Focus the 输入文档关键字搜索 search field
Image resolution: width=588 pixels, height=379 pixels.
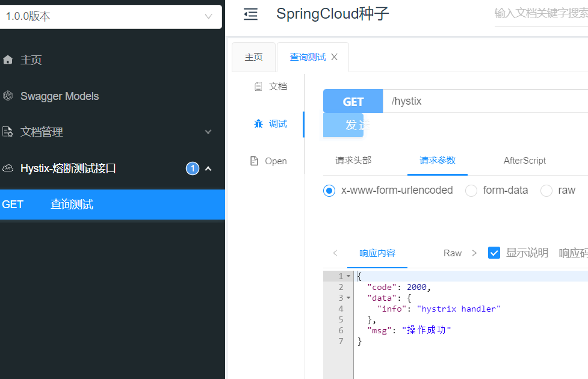[x=541, y=13]
